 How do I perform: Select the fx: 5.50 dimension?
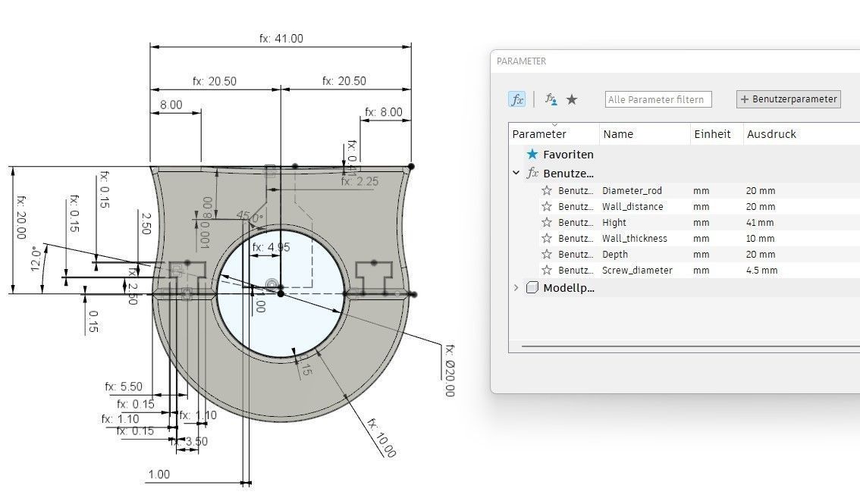[124, 387]
